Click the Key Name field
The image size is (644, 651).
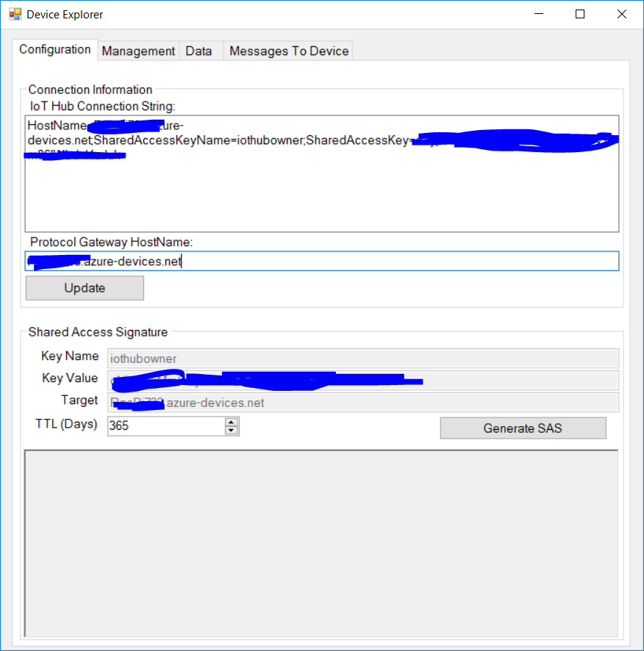363,359
